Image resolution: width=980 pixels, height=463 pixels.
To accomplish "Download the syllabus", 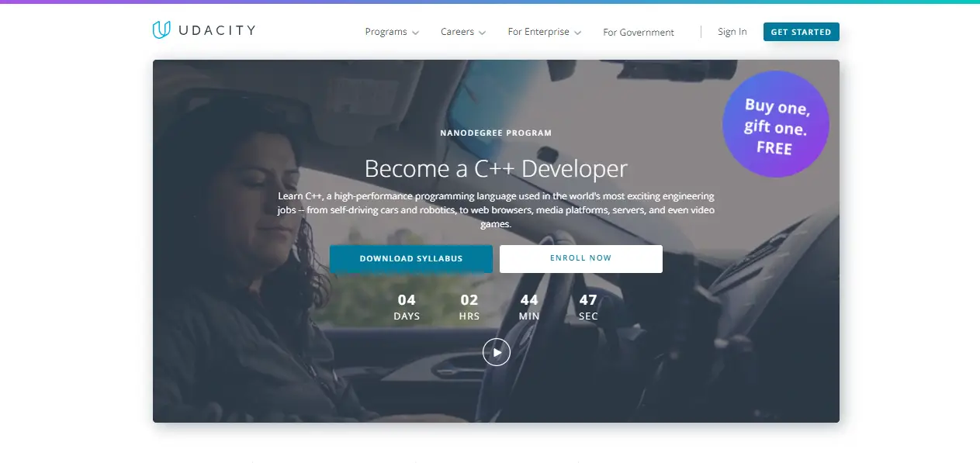I will [411, 258].
